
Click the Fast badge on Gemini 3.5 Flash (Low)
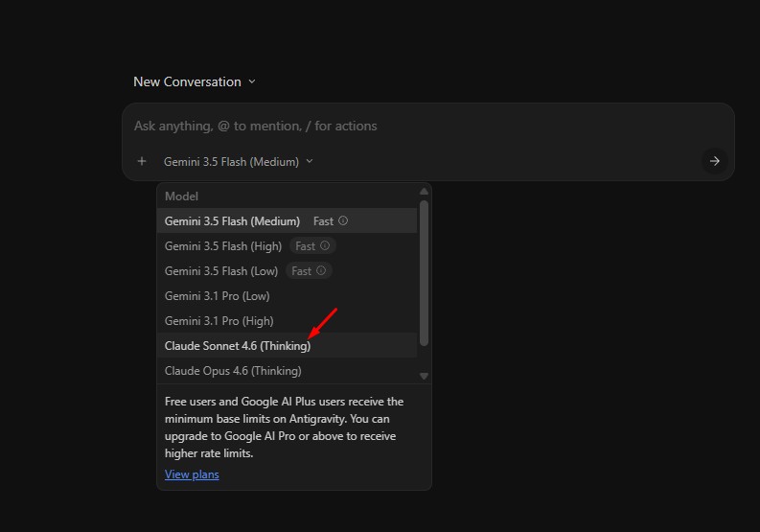[x=309, y=270]
